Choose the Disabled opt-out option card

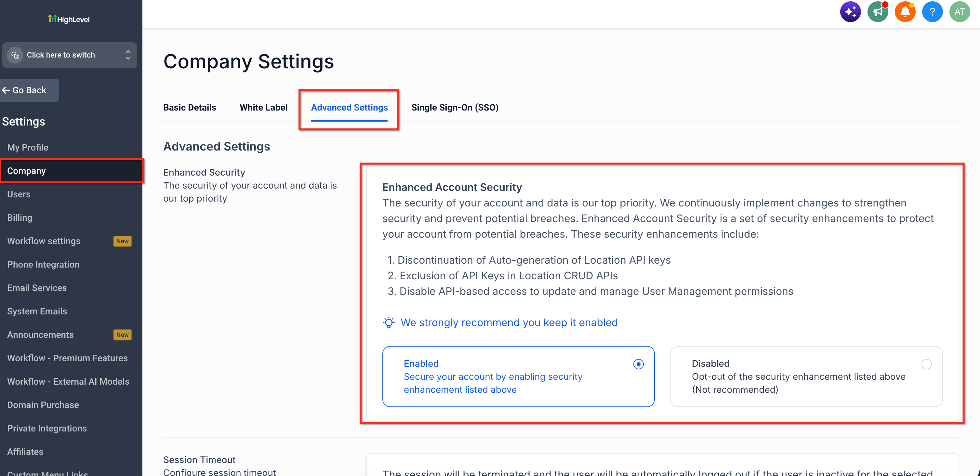point(806,376)
